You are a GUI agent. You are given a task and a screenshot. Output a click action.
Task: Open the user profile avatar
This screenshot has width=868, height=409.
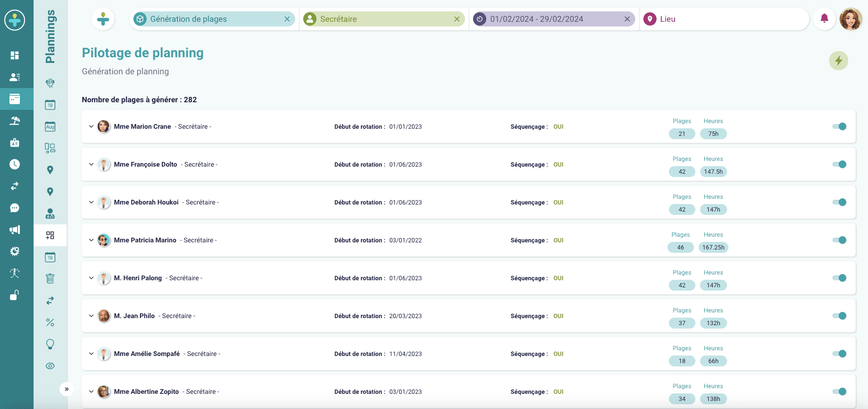[x=851, y=19]
